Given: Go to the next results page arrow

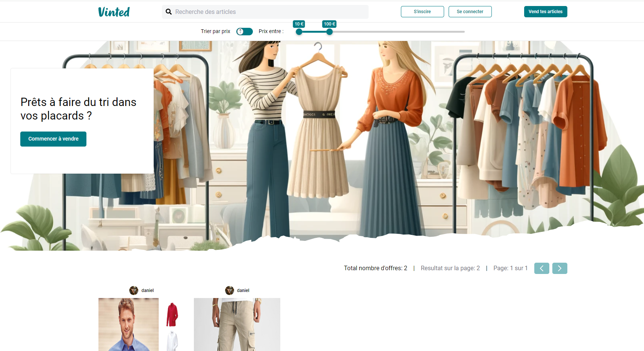Looking at the screenshot, I should coord(559,268).
